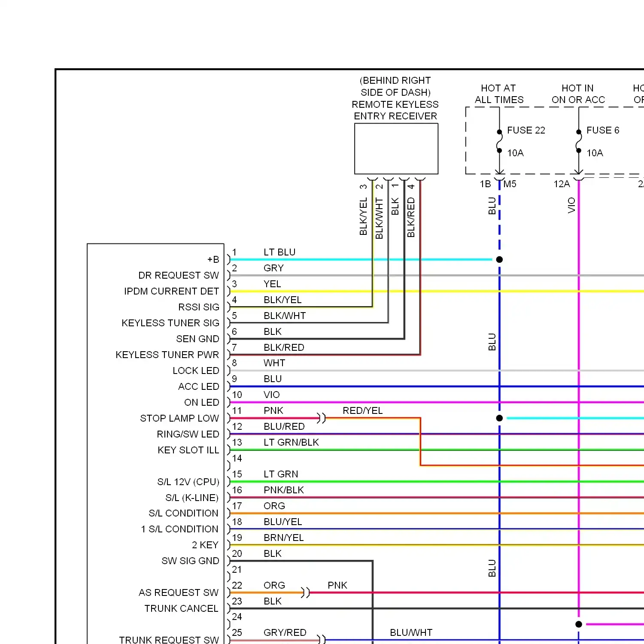Click the '1B' connector label
644x644 pixels.
pos(485,184)
